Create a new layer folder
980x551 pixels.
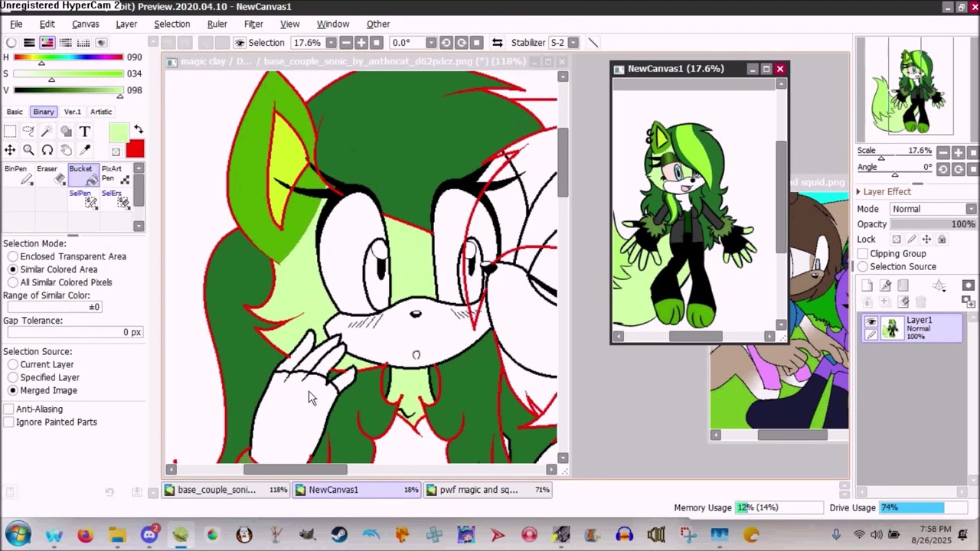[903, 285]
